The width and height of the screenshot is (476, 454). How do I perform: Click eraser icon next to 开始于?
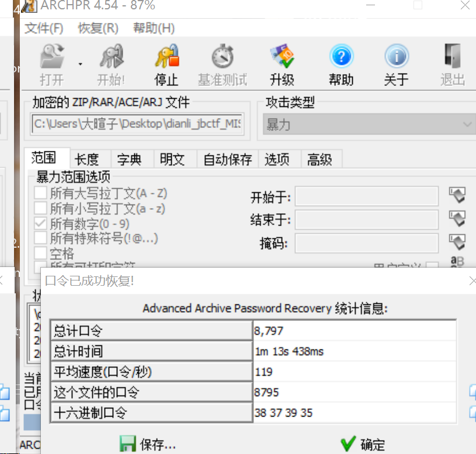457,195
